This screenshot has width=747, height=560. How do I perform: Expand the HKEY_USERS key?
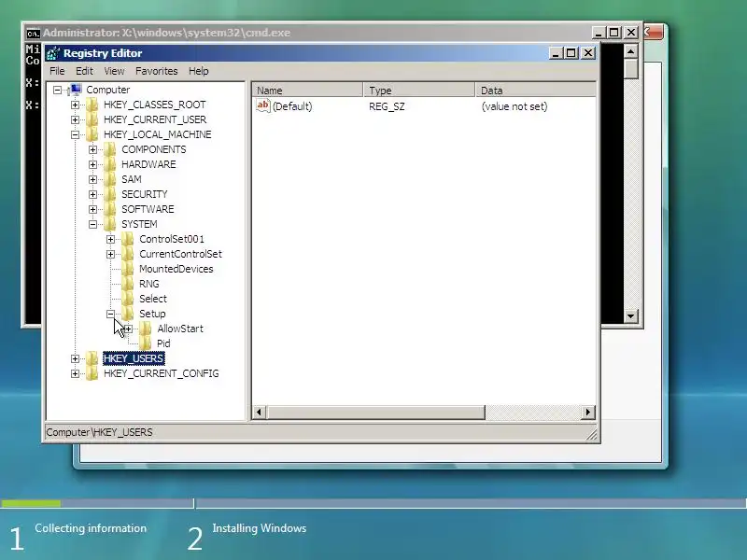pyautogui.click(x=75, y=358)
